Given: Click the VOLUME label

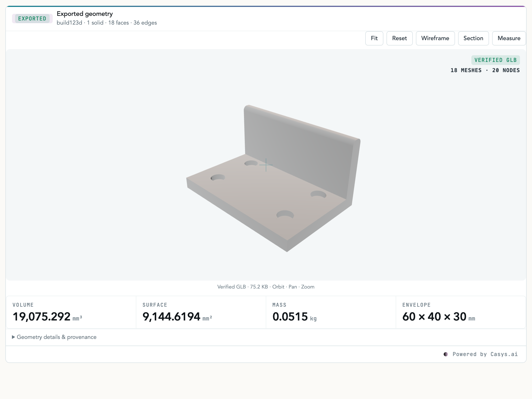Looking at the screenshot, I should [23, 305].
